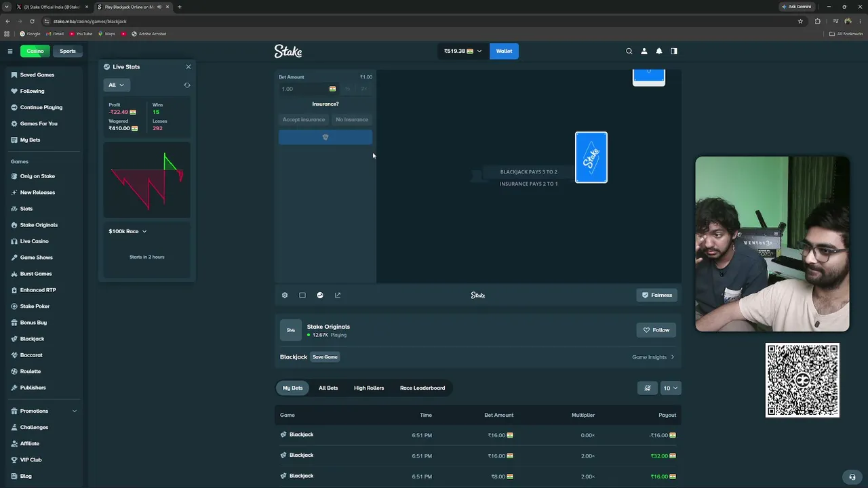Open game settings gear icon
The height and width of the screenshot is (488, 868).
pyautogui.click(x=285, y=295)
